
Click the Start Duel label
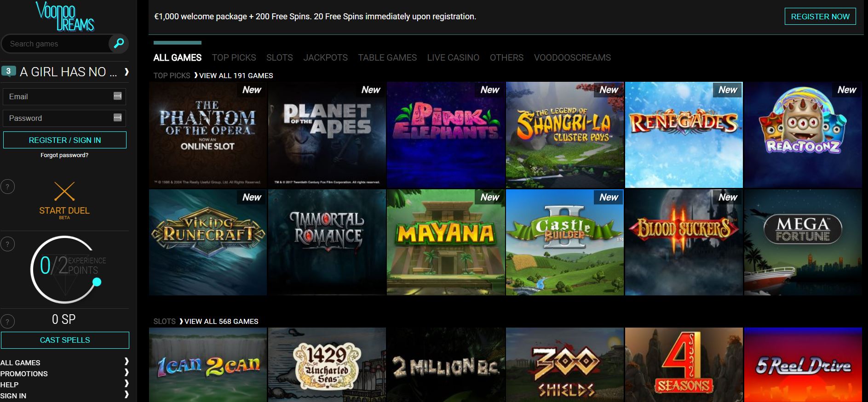pyautogui.click(x=64, y=210)
